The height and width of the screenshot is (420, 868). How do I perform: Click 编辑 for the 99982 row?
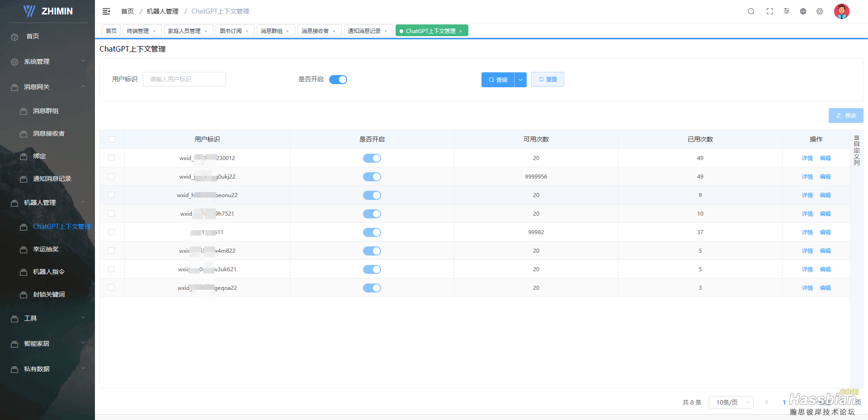tap(826, 232)
